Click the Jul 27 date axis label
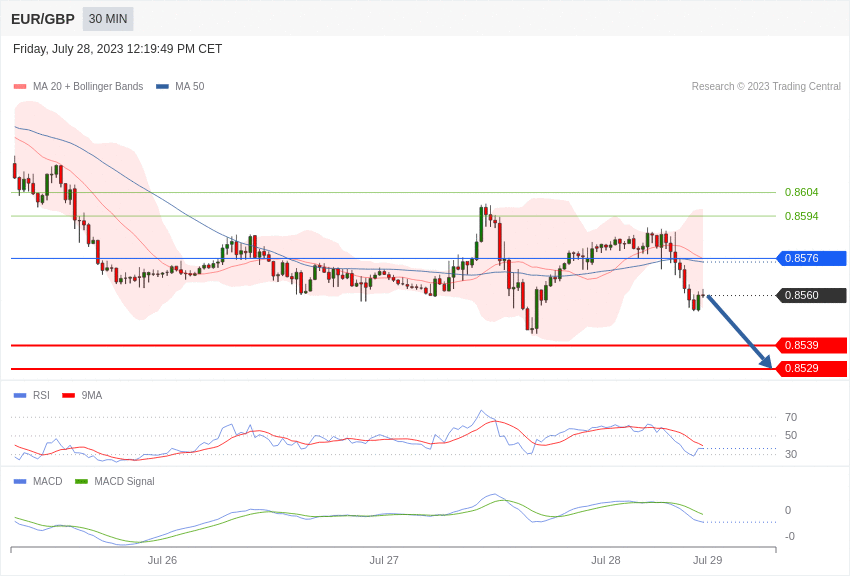The image size is (850, 576). (x=384, y=560)
